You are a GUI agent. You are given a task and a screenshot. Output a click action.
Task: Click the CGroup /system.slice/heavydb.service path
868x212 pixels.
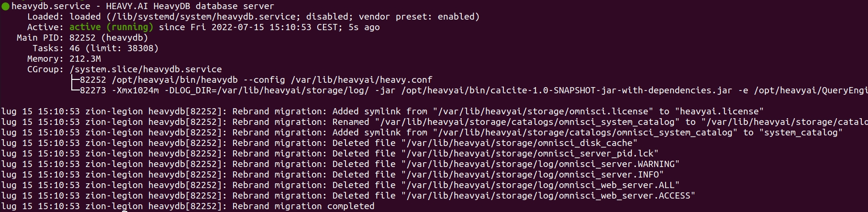coord(145,69)
